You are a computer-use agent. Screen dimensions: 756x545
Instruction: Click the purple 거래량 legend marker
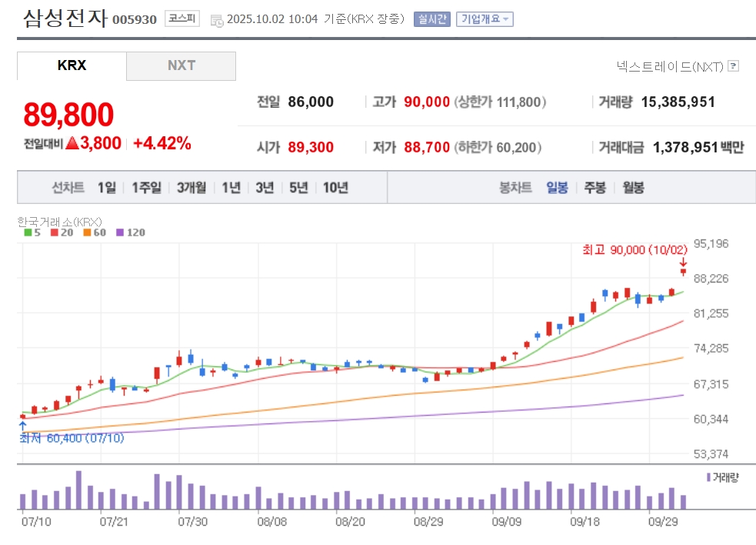708,477
